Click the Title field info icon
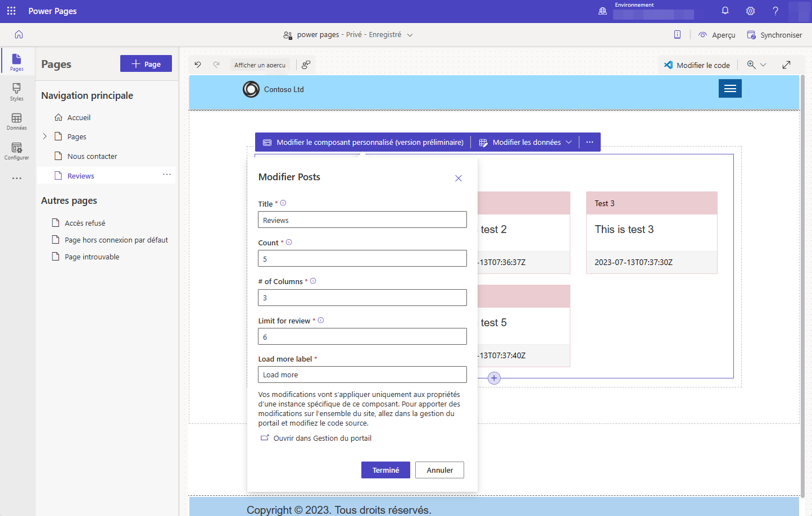This screenshot has width=812, height=516. coord(283,203)
